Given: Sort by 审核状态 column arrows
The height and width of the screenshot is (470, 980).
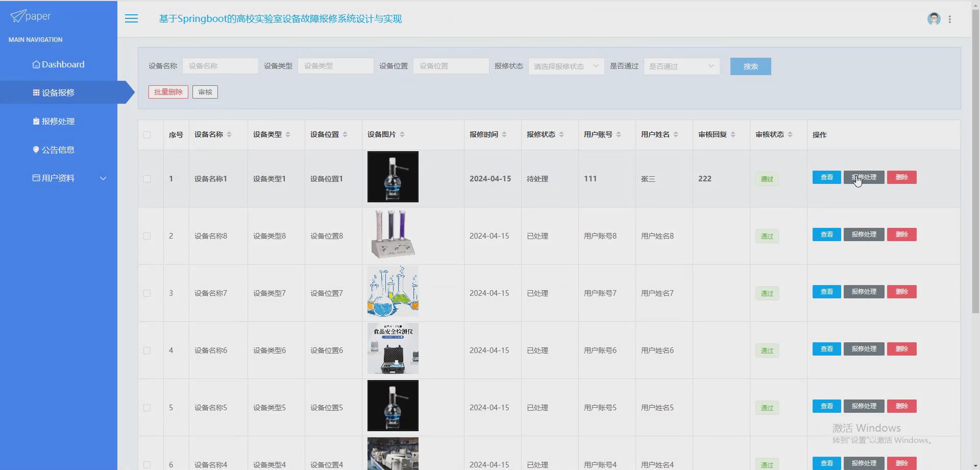Looking at the screenshot, I should coord(790,134).
